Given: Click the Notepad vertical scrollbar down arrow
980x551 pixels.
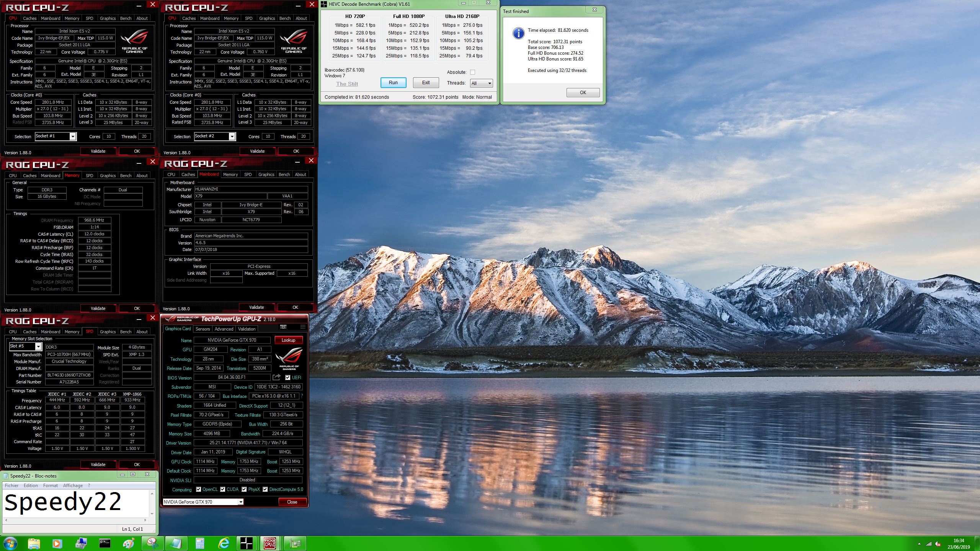Looking at the screenshot, I should point(152,514).
